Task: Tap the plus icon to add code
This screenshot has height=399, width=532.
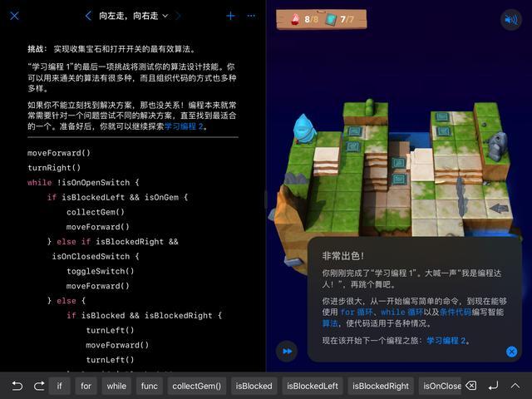Action: (230, 16)
